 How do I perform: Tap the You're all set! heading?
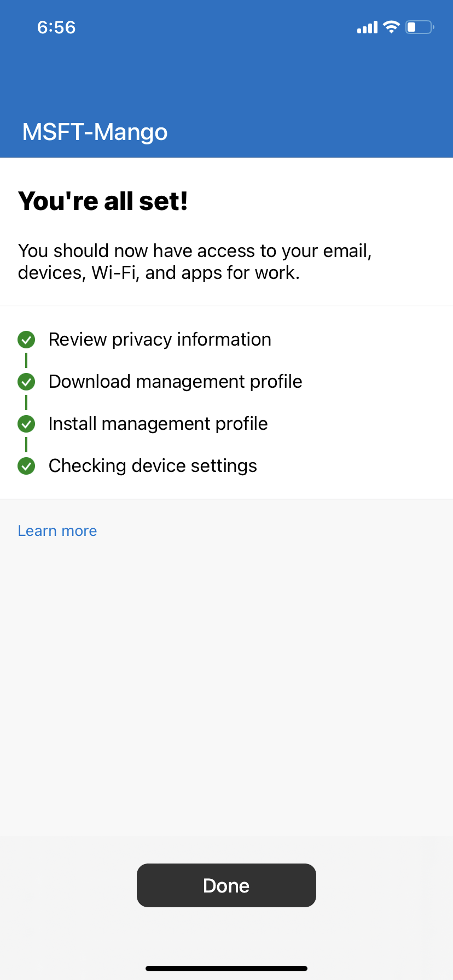click(x=103, y=201)
